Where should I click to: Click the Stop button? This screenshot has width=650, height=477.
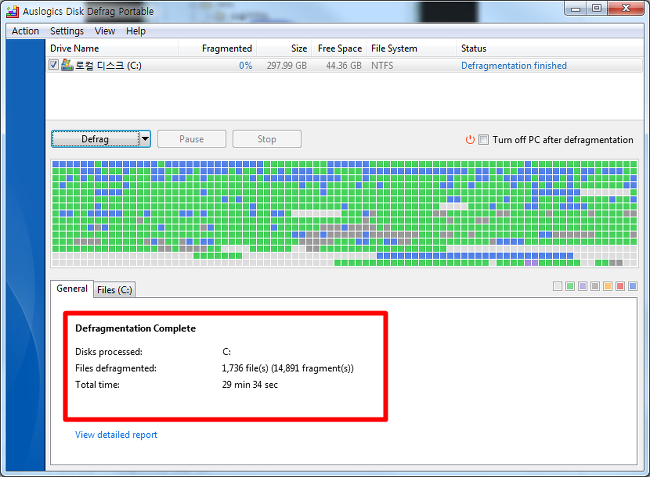(x=267, y=139)
